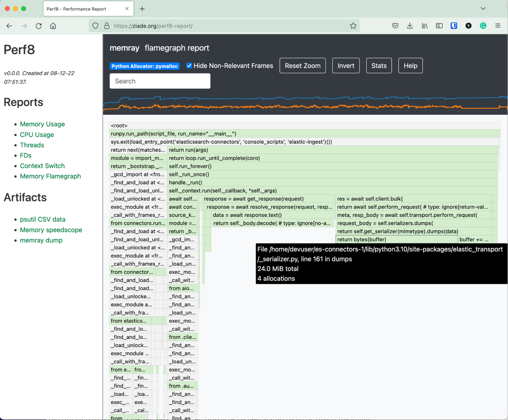Click the FDs report link
Image resolution: width=508 pixels, height=420 pixels.
pyautogui.click(x=26, y=155)
